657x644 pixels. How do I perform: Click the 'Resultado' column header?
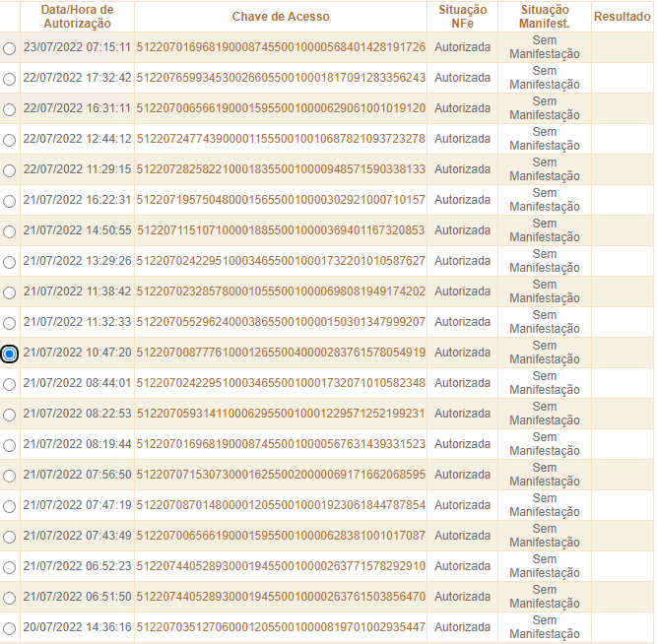623,17
